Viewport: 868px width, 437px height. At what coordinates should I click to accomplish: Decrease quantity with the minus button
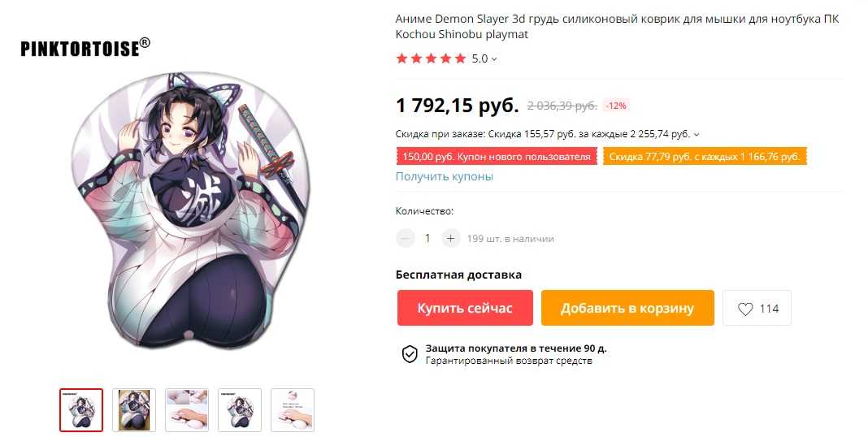click(x=406, y=239)
